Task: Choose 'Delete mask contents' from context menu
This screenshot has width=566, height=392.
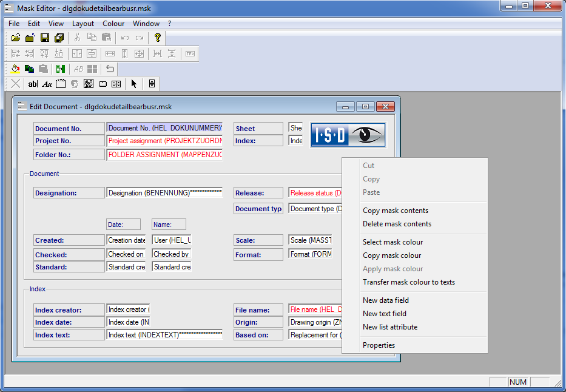Action: [x=415, y=224]
